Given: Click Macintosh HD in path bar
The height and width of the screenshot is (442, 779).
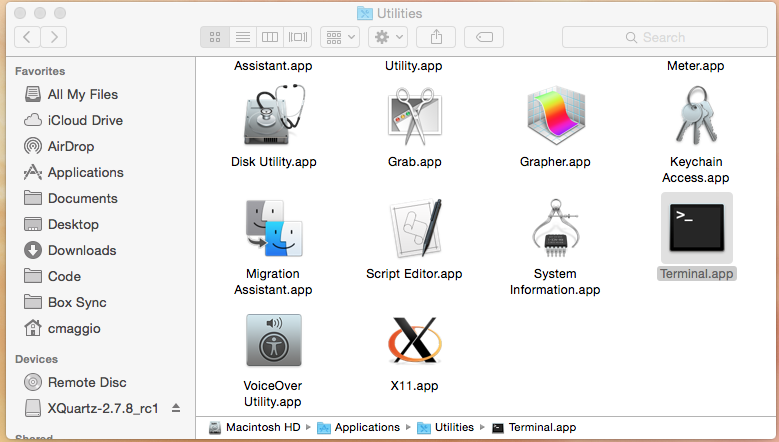Looking at the screenshot, I should point(255,428).
